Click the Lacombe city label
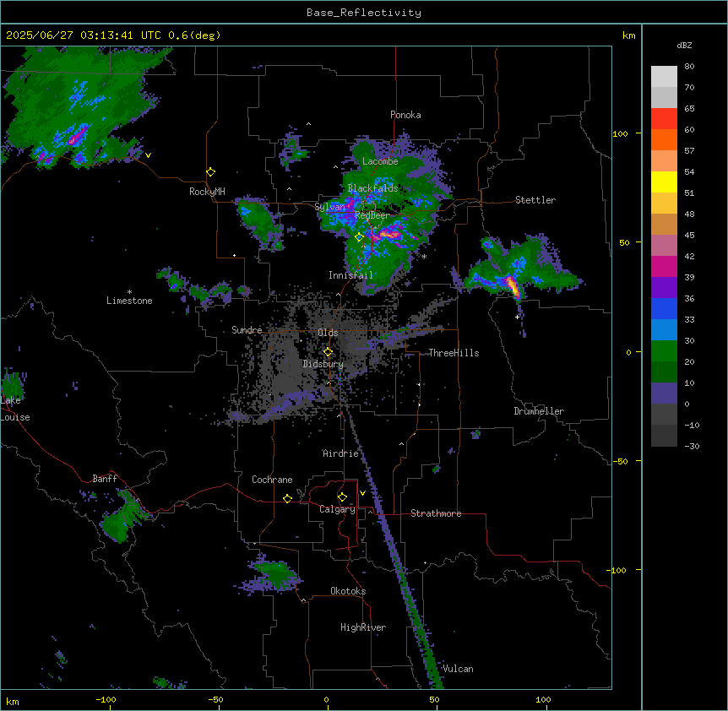This screenshot has height=711, width=728. (380, 161)
